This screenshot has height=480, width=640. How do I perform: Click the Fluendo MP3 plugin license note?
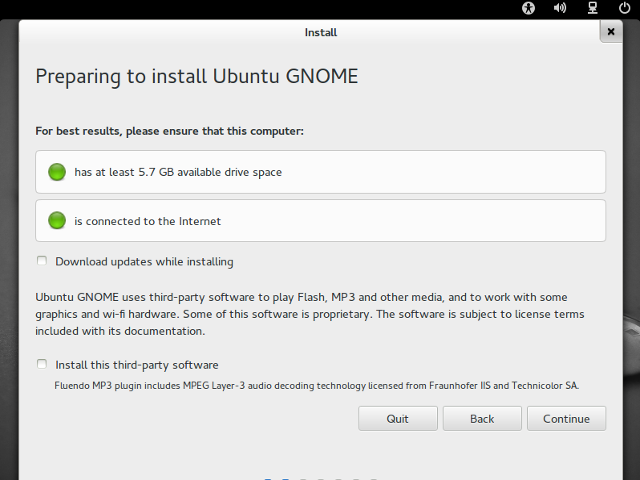[x=317, y=386]
